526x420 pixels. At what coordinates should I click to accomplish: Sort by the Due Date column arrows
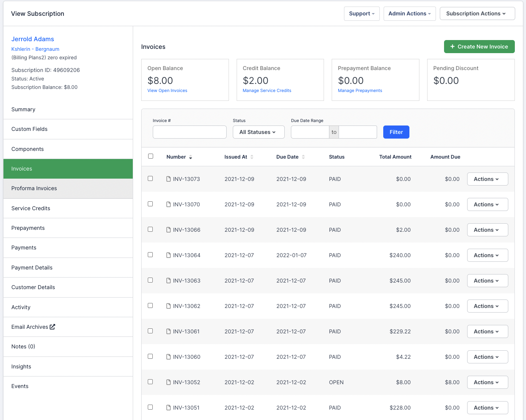pos(303,157)
